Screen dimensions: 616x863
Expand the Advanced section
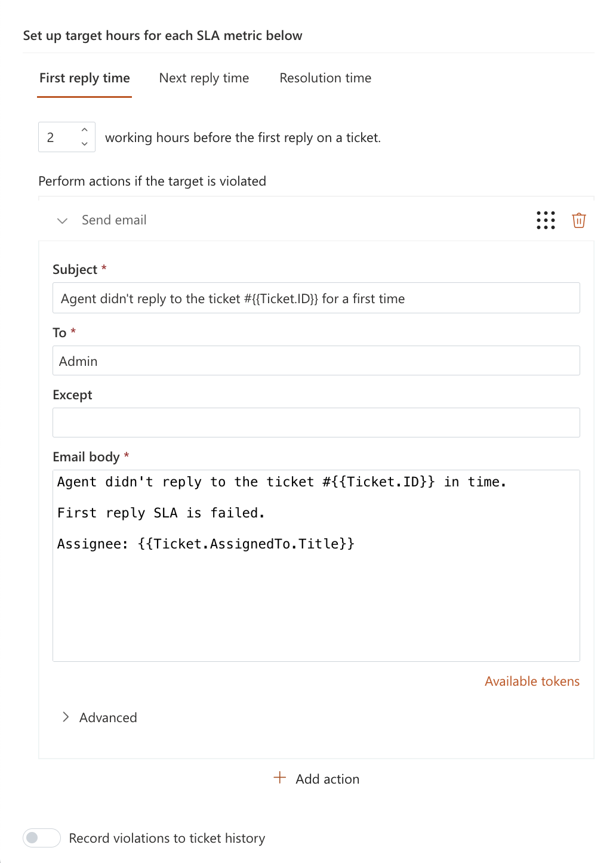(66, 717)
